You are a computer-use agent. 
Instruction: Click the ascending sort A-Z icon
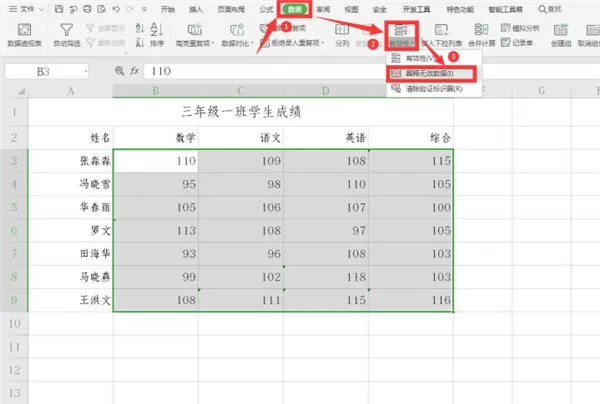coord(140,28)
